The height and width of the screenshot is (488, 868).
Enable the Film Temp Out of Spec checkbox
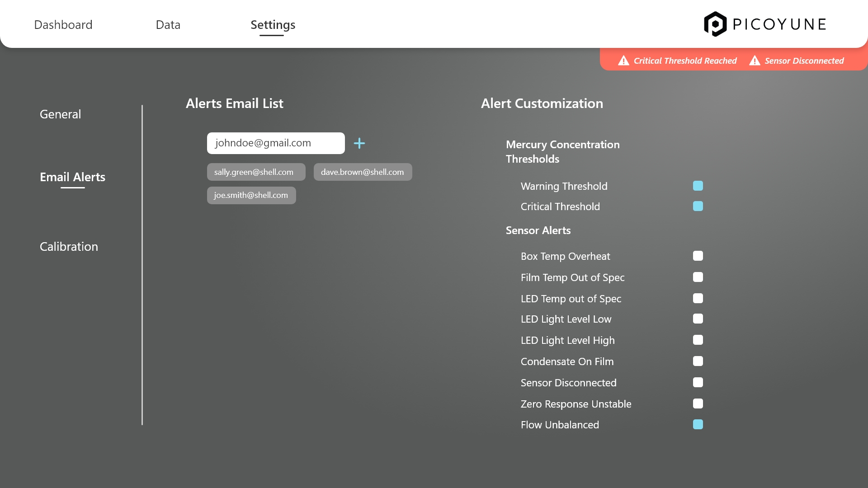698,277
